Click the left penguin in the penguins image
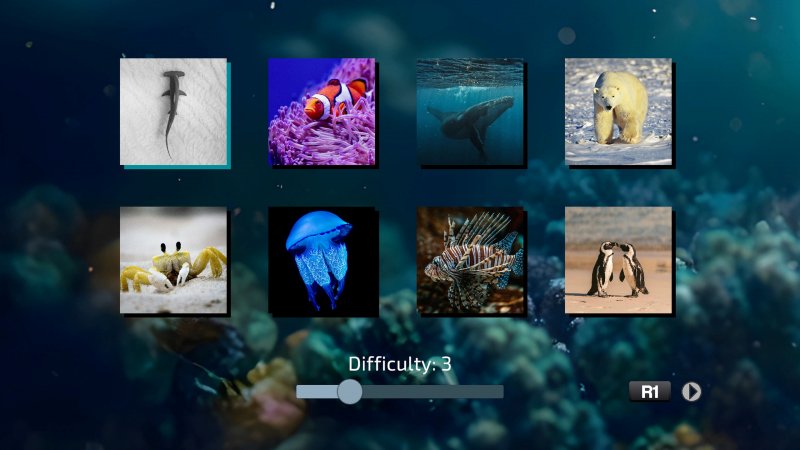800x450 pixels. tap(604, 268)
